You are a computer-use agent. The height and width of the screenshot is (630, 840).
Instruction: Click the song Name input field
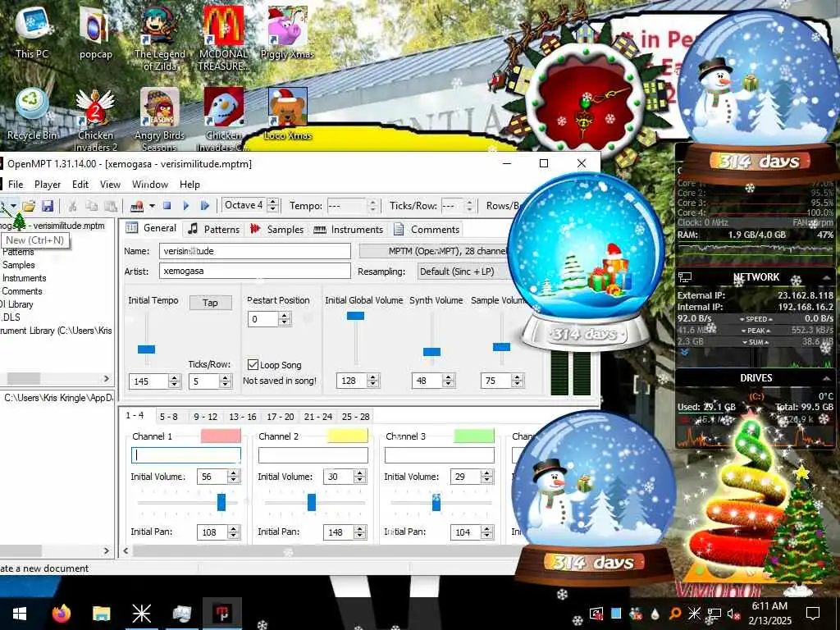coord(255,251)
